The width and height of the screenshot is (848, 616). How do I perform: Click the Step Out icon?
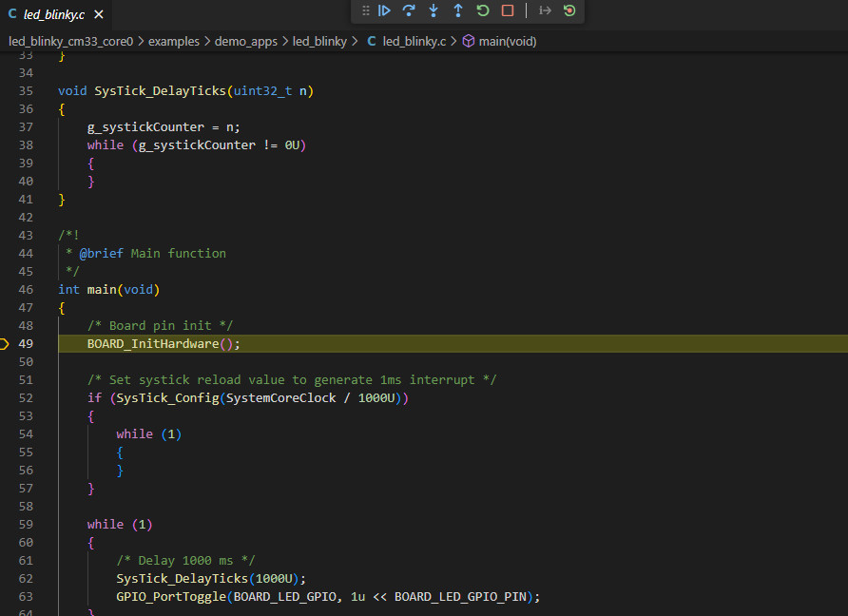click(457, 10)
